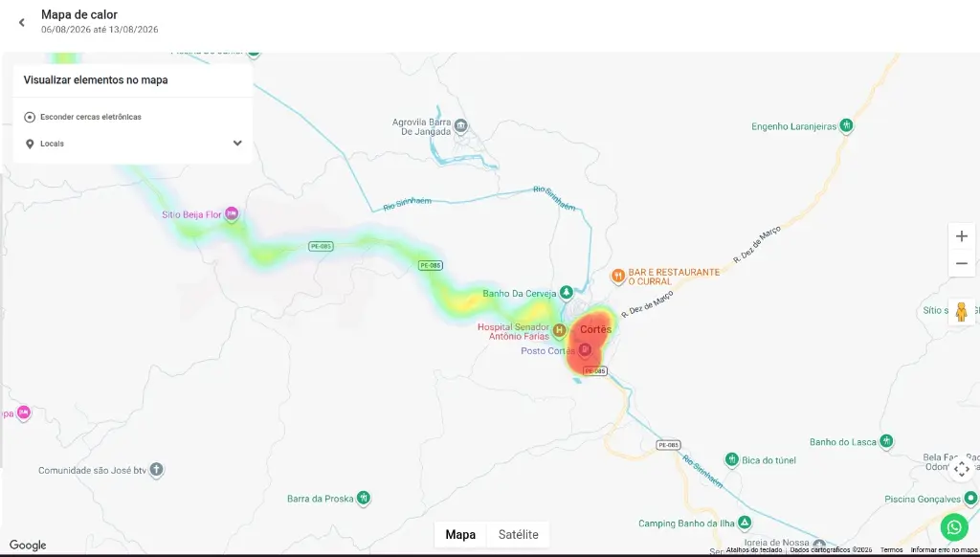
Task: Click the Cortês town label
Action: [x=595, y=329]
